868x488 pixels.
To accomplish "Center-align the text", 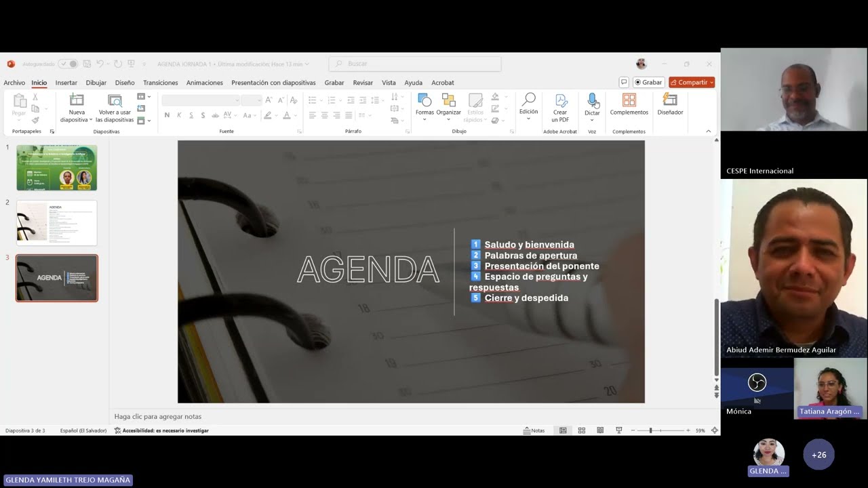I will [x=325, y=115].
